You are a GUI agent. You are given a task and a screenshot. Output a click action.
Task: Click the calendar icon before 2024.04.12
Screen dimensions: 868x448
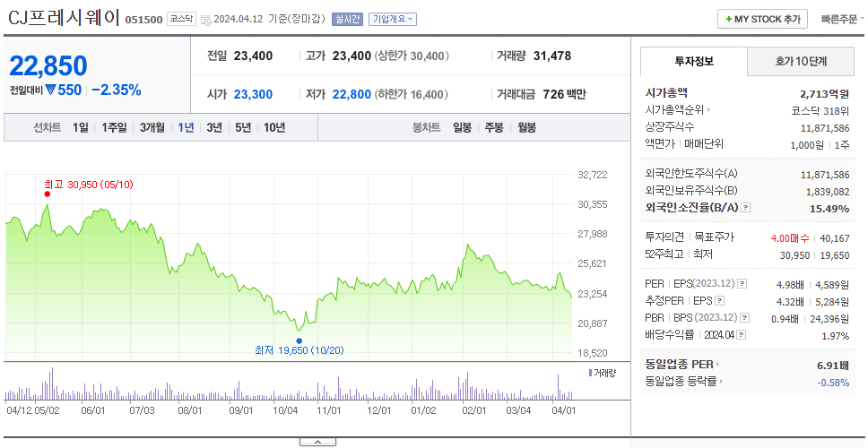pos(206,20)
